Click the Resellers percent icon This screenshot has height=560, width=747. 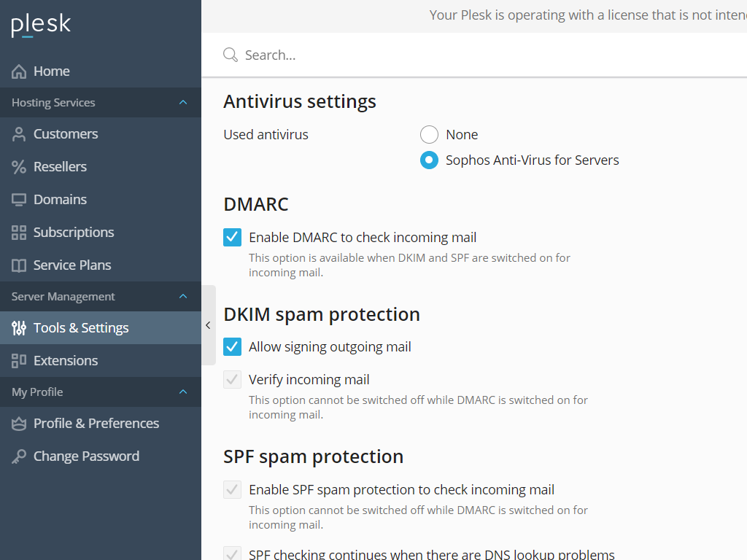(x=19, y=167)
